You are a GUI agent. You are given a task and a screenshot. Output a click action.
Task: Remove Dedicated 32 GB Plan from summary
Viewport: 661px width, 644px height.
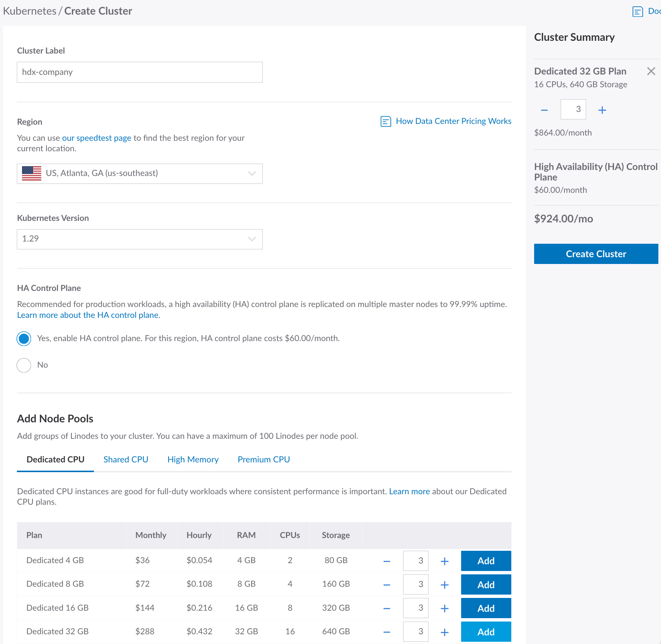(651, 71)
